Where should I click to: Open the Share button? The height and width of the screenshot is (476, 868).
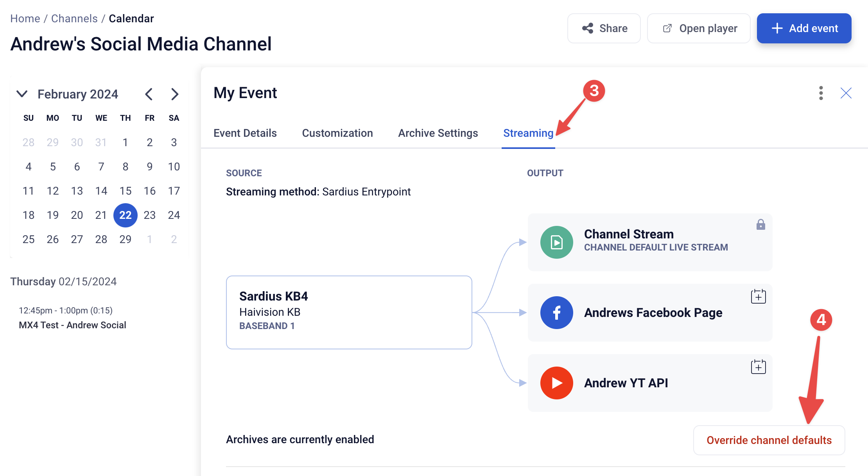click(604, 29)
